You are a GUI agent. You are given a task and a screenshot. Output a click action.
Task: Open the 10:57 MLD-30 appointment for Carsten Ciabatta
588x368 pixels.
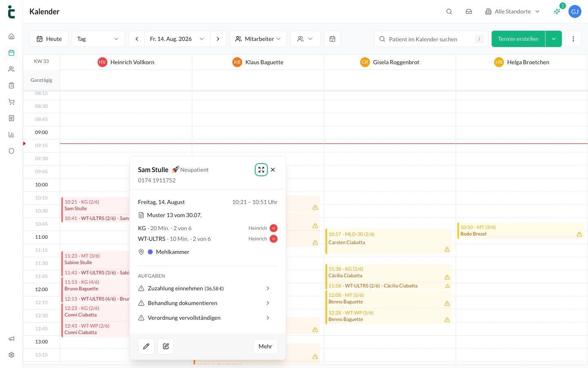(388, 242)
